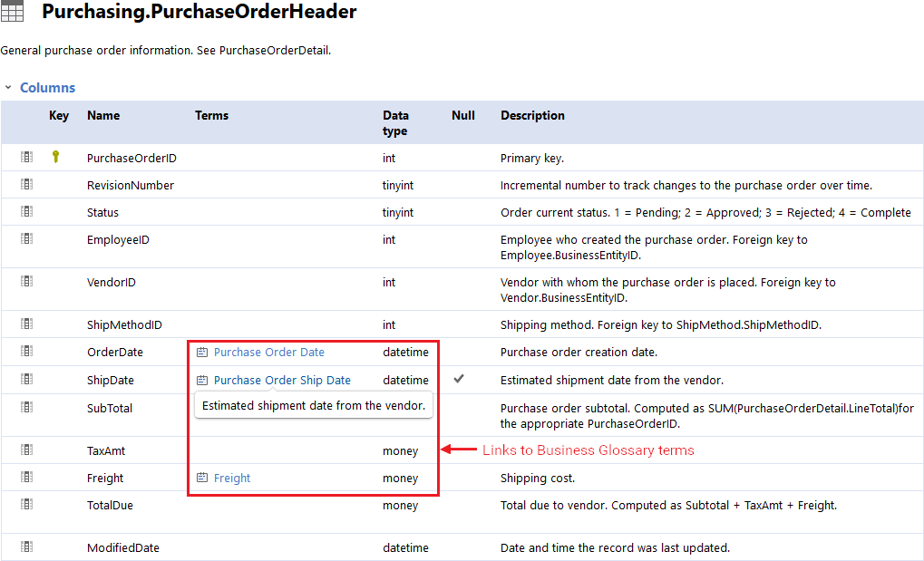Click the Columns section heading
Viewport: 924px width, 561px height.
pos(47,88)
